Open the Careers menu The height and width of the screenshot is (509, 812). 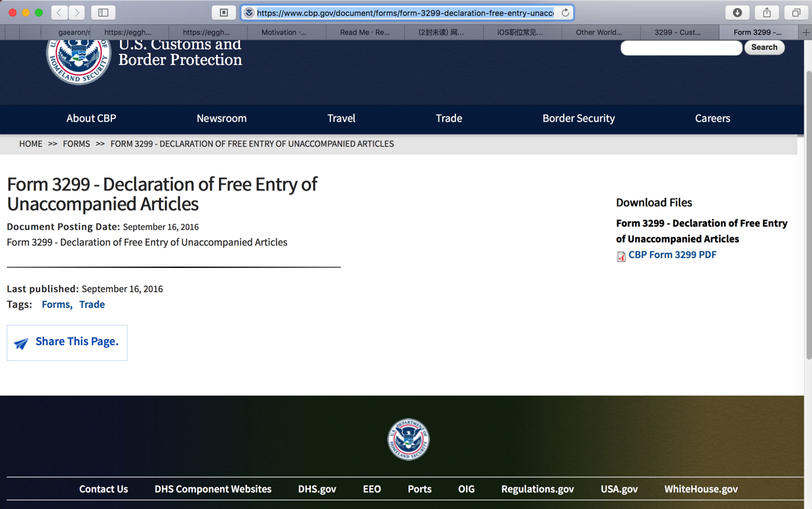click(x=712, y=119)
